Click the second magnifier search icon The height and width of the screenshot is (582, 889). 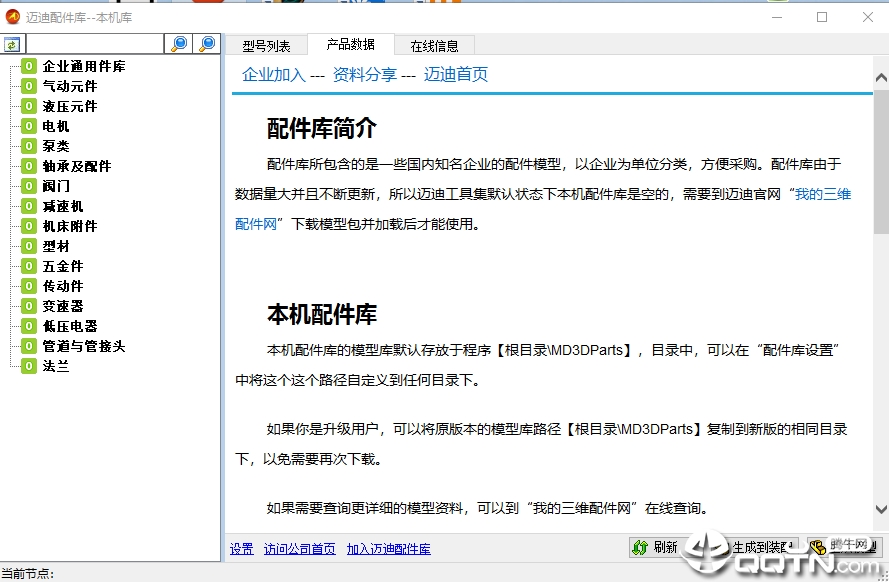coord(207,44)
